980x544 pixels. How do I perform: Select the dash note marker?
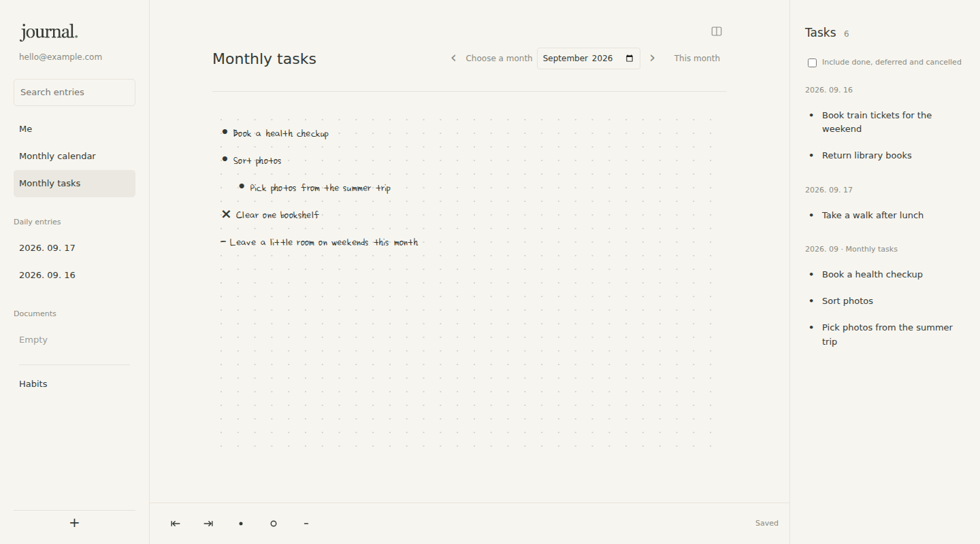[x=306, y=524]
